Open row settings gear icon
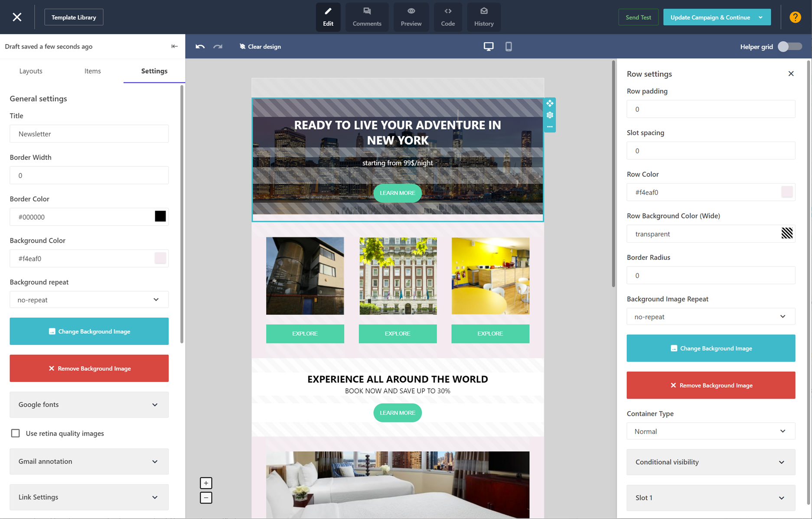This screenshot has width=812, height=519. point(550,115)
